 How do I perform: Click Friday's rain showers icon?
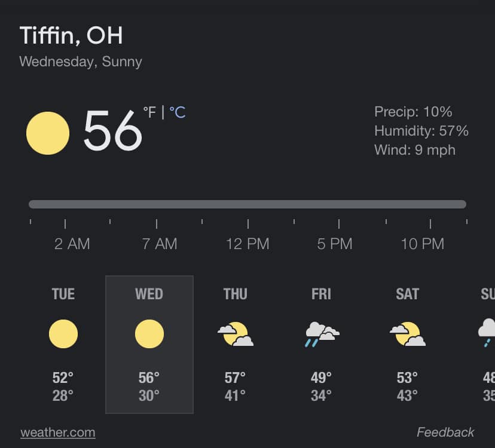[321, 335]
